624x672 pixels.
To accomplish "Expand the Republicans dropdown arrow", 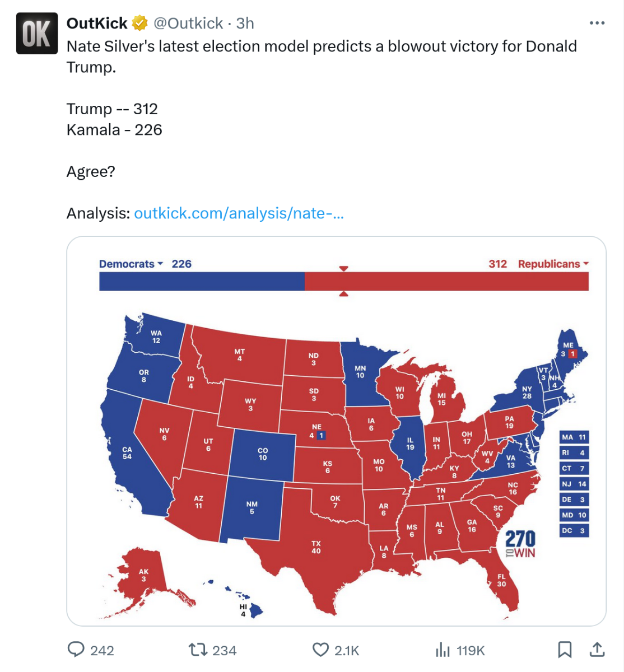I will point(586,264).
